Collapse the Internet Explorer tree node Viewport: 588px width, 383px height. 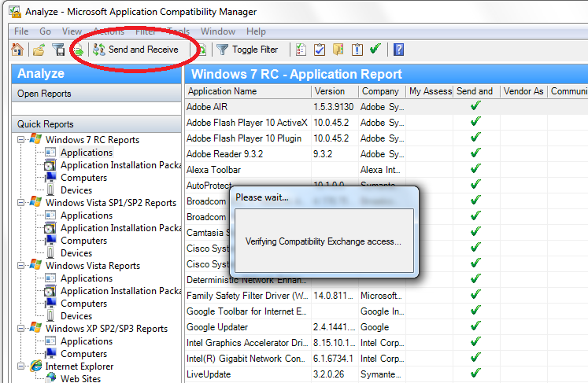[21, 366]
